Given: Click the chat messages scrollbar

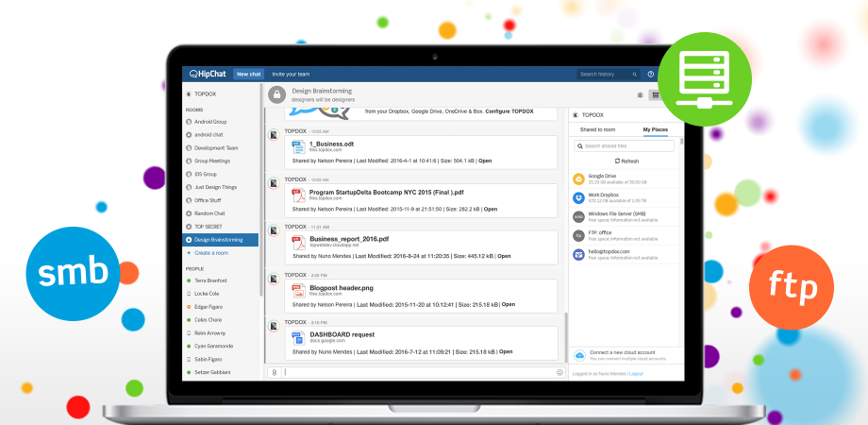Looking at the screenshot, I should point(565,337).
